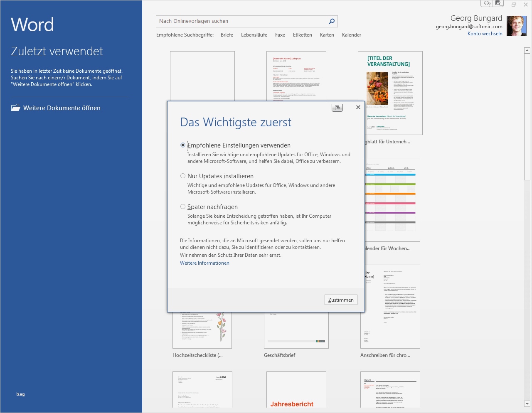Screen dimensions: 532x413
Task: Click the Empfohlene Suchbegriffe label
Action: (185, 35)
